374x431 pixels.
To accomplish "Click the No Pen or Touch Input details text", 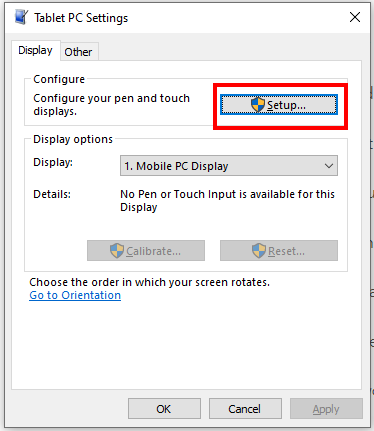I will tap(227, 201).
